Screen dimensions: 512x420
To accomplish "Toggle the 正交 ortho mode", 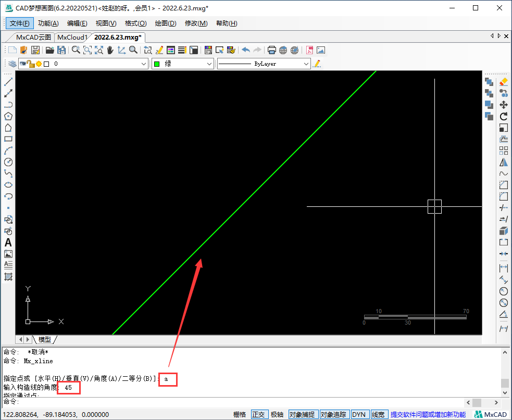I will tap(258, 414).
